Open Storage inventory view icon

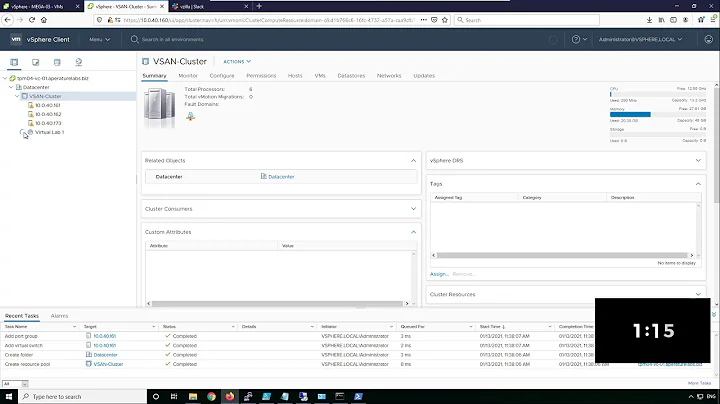(57, 62)
